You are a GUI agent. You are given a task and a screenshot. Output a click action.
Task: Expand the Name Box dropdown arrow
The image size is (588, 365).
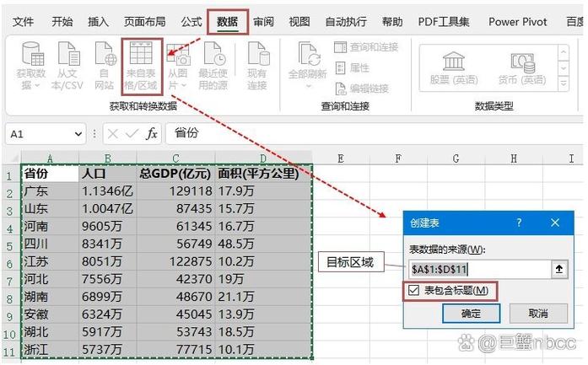click(78, 134)
